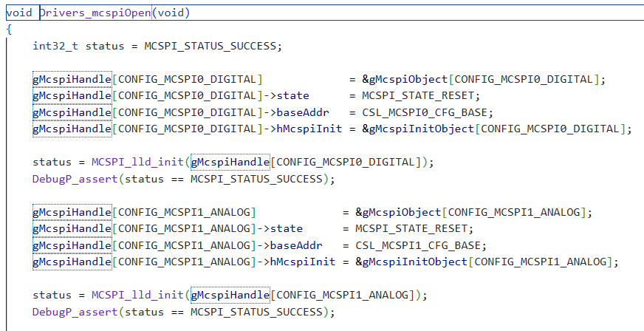The image size is (644, 331).
Task: Click gMcspiInitObject with CONFIG_MCSPI0_DIGITAL index
Action: pos(422,129)
